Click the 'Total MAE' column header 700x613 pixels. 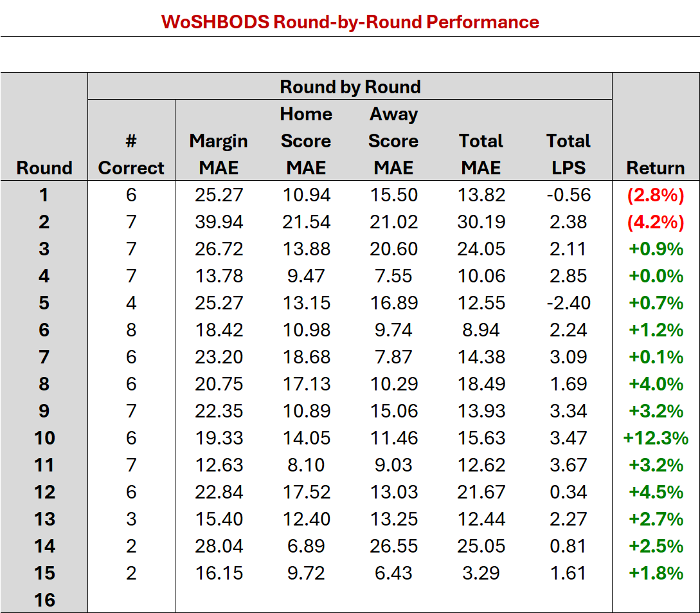point(481,154)
